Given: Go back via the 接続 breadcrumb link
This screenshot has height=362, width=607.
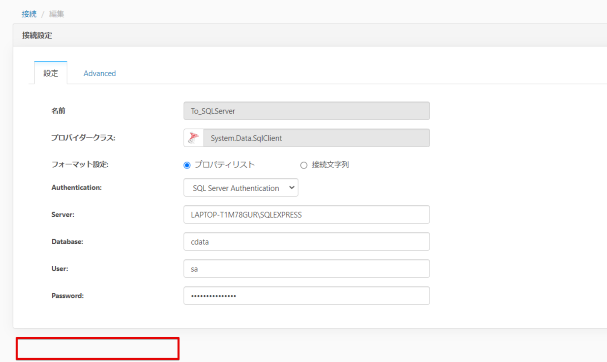Looking at the screenshot, I should 29,14.
